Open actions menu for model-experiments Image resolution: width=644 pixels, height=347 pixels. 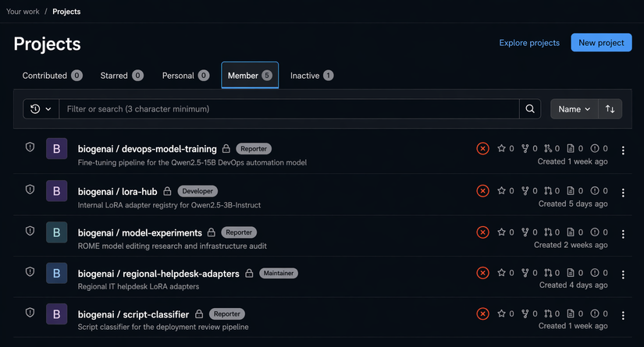click(x=623, y=234)
